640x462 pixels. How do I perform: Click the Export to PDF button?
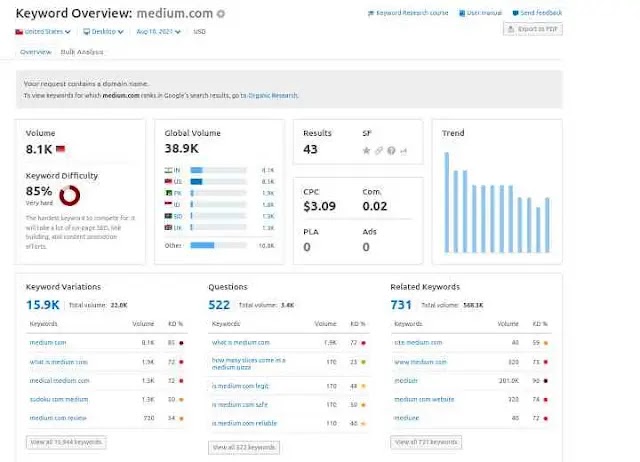(x=533, y=29)
